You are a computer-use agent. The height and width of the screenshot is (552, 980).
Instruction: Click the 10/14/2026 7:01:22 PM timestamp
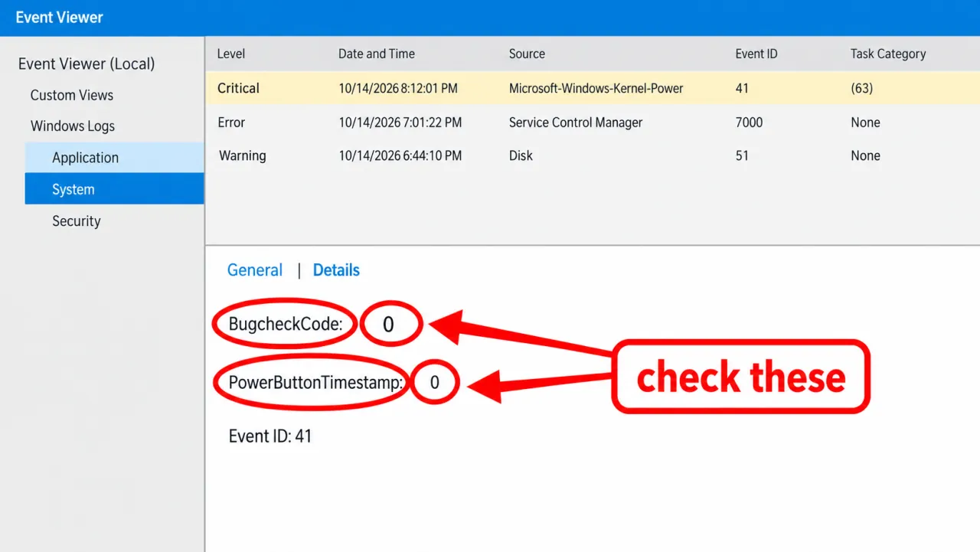coord(400,122)
